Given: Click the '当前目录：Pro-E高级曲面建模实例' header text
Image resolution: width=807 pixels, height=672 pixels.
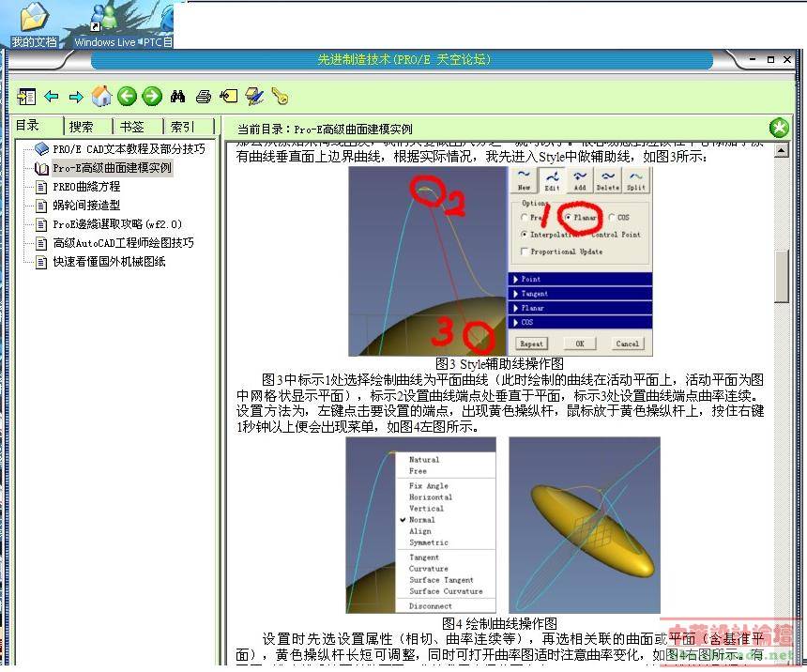Looking at the screenshot, I should point(325,129).
